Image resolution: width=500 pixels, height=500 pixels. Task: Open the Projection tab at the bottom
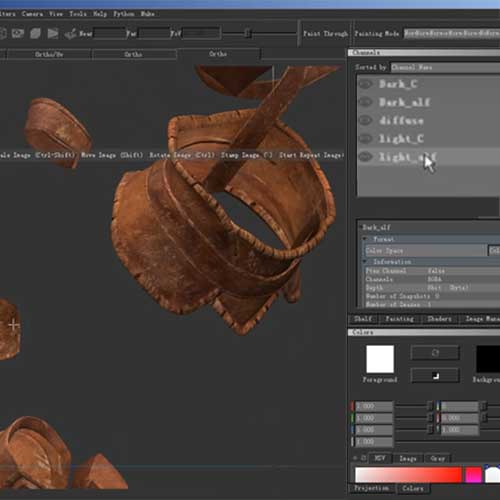[x=371, y=488]
